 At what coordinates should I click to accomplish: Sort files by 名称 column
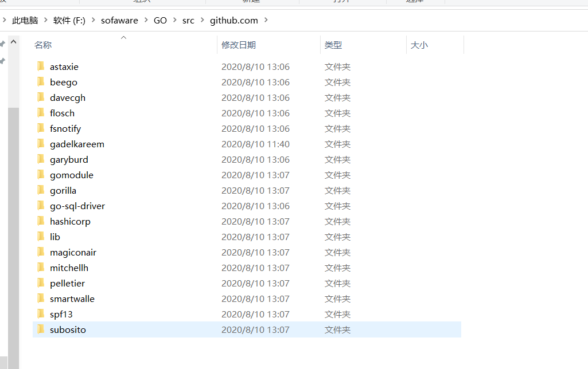(43, 45)
